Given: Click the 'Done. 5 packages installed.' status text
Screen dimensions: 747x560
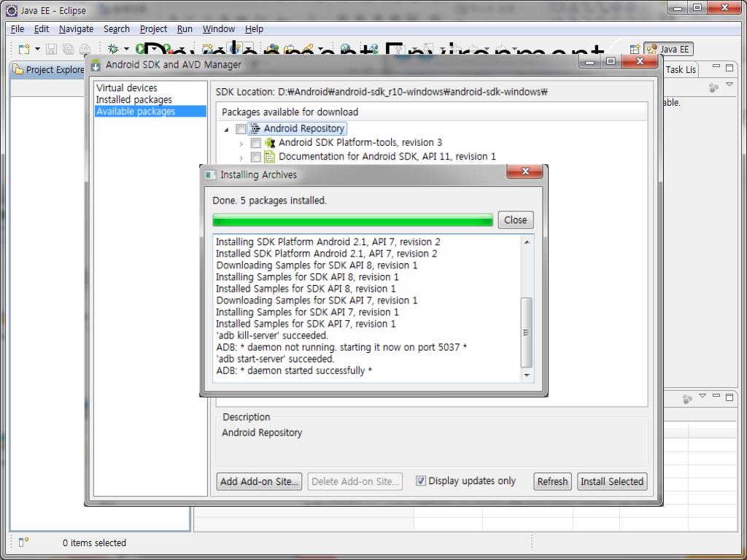Looking at the screenshot, I should (x=270, y=201).
